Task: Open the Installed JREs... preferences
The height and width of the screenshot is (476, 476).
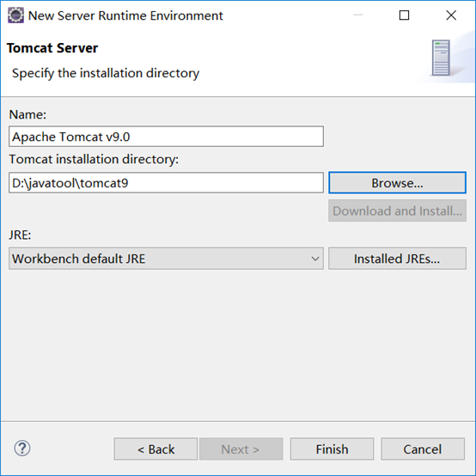Action: point(397,259)
